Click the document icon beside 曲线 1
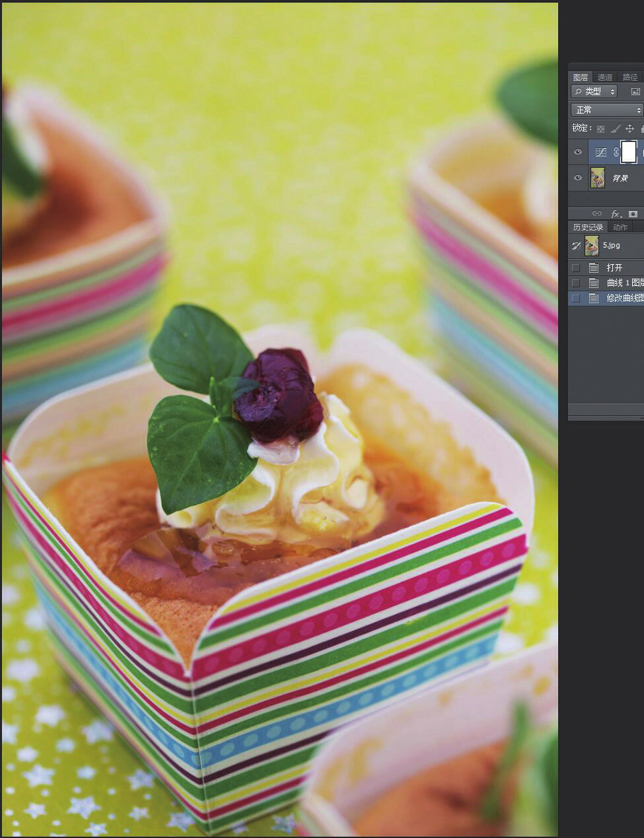Screen dimensions: 644x838 click(x=594, y=283)
